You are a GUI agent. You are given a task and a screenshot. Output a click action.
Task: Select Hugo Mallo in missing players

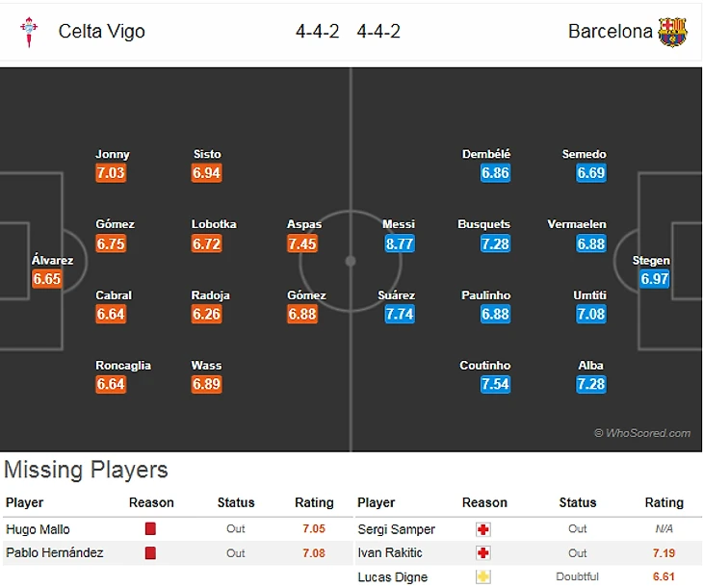tap(38, 529)
